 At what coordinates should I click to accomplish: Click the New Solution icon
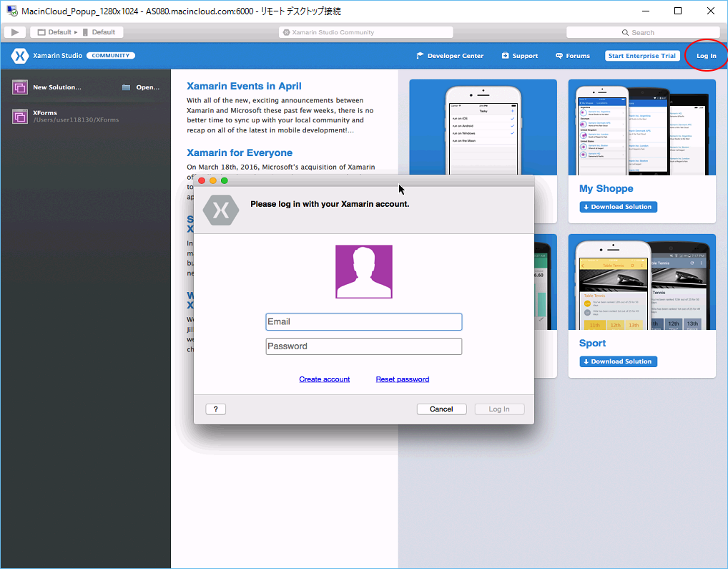20,87
